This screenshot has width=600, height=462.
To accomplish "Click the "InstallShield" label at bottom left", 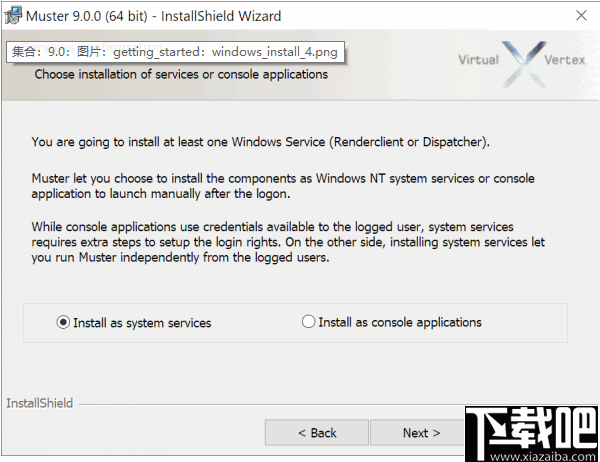I will pos(40,403).
